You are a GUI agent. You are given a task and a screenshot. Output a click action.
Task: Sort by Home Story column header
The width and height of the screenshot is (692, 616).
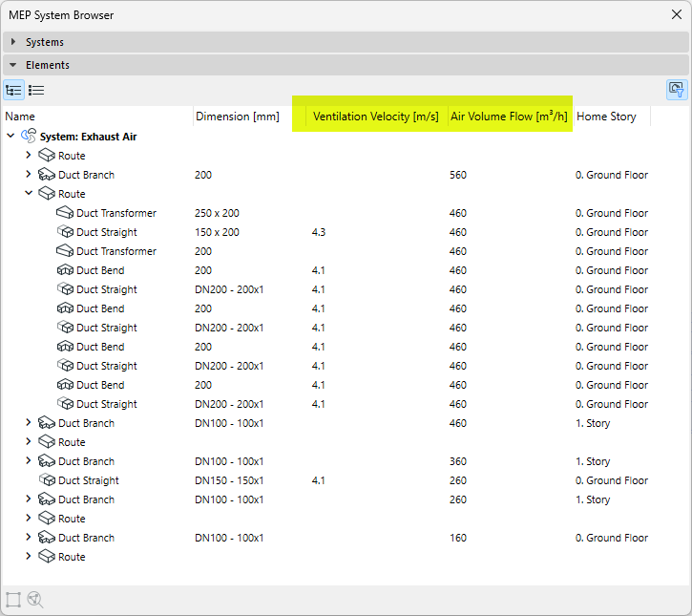point(612,117)
